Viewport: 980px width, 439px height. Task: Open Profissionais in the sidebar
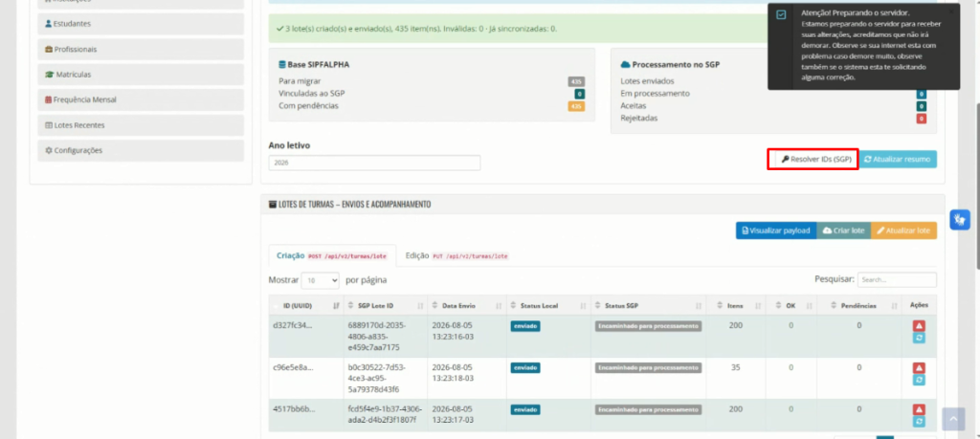pyautogui.click(x=141, y=50)
